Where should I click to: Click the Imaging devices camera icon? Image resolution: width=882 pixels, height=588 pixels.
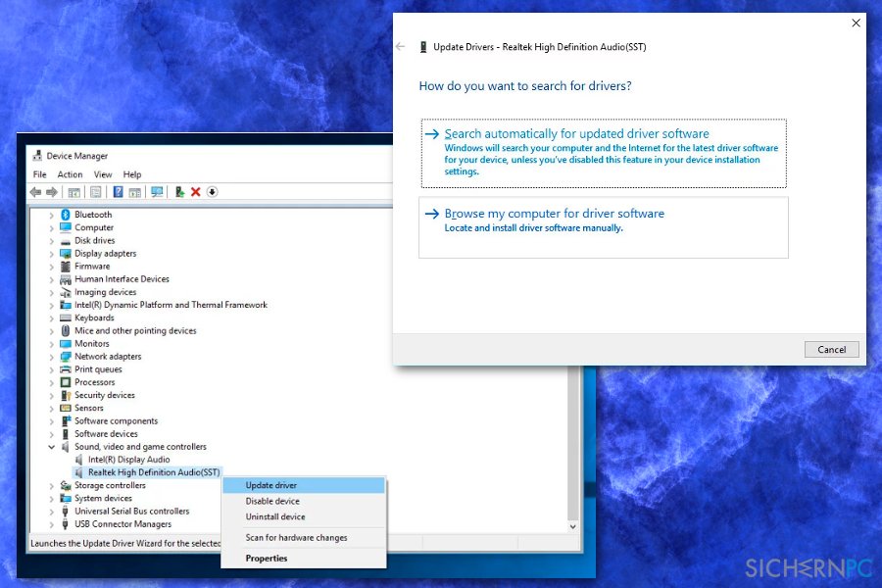[66, 292]
